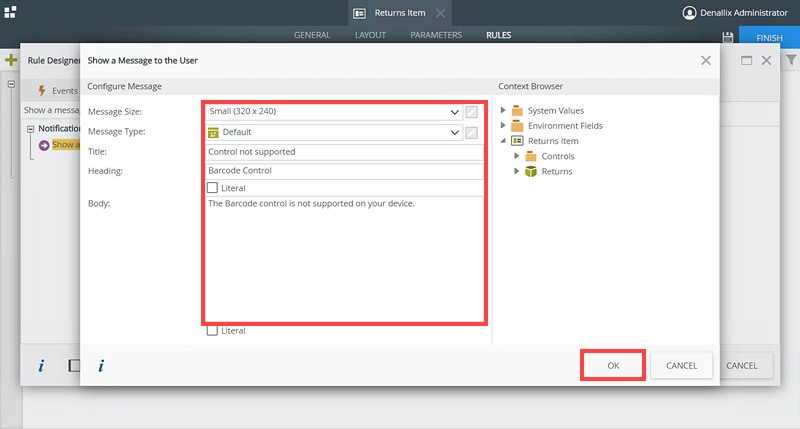Select the highlighted Show a message action
800x429 pixels.
tap(66, 145)
